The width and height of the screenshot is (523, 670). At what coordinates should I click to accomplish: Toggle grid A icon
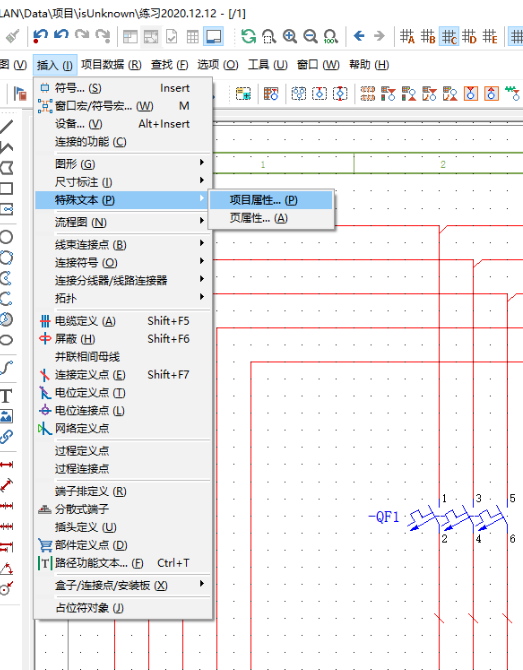407,36
